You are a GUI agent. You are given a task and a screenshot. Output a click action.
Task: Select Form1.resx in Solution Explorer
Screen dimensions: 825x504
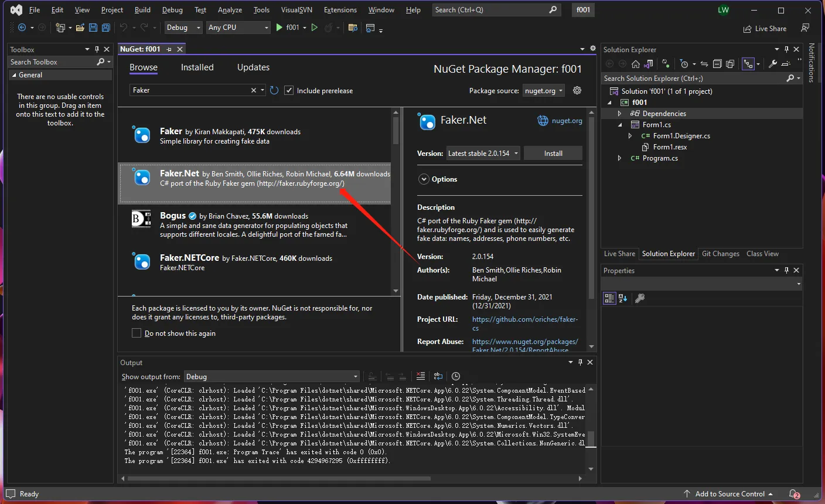(670, 147)
